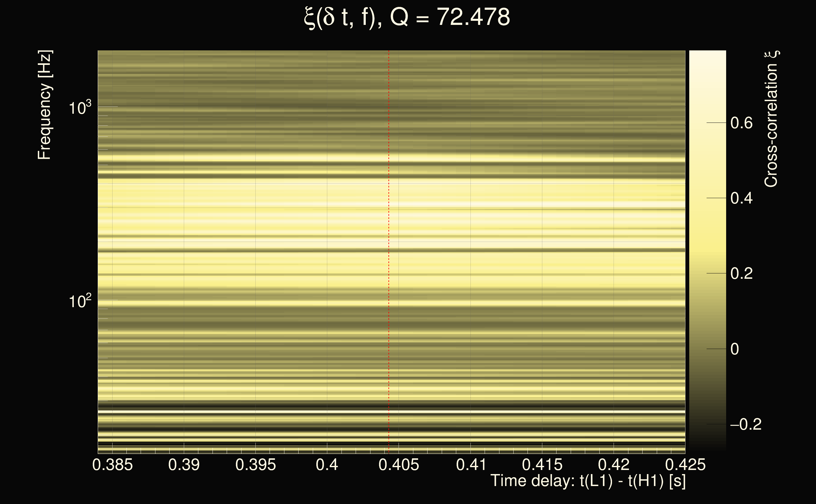Viewport: 816px width, 504px height.
Task: Click the −0.2 tick on the colorbar
Action: (x=745, y=424)
